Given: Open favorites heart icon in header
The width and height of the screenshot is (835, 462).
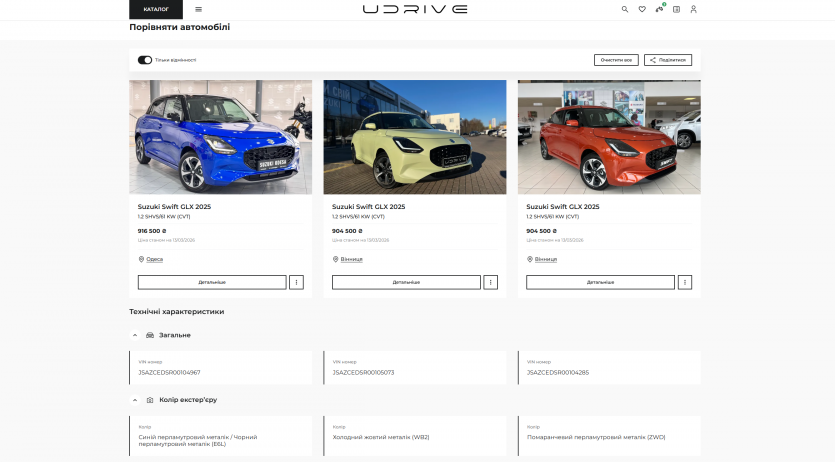Looking at the screenshot, I should tap(642, 9).
